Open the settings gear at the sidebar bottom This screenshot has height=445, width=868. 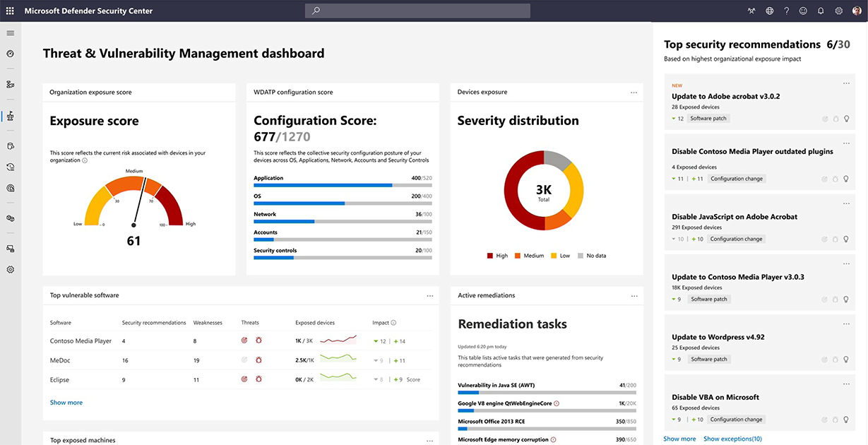tap(10, 269)
